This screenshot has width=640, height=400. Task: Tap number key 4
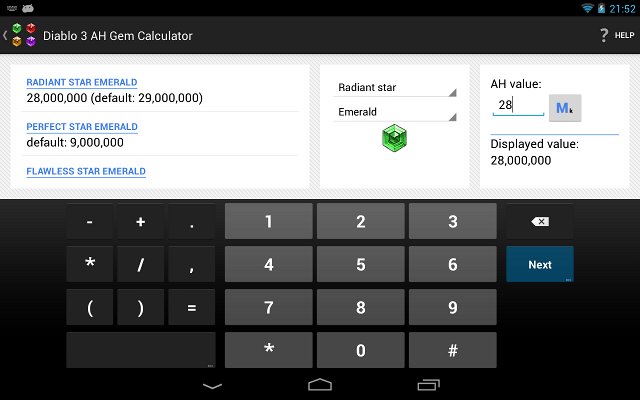(x=269, y=264)
